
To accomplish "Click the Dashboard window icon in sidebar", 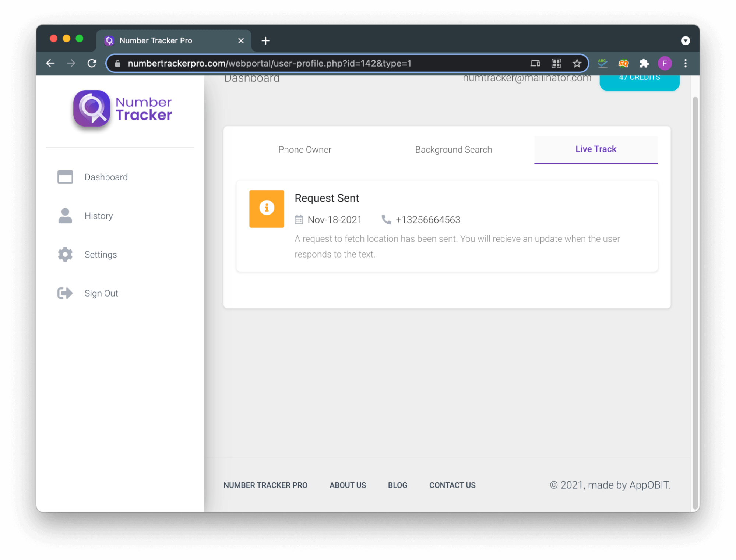I will tap(65, 177).
